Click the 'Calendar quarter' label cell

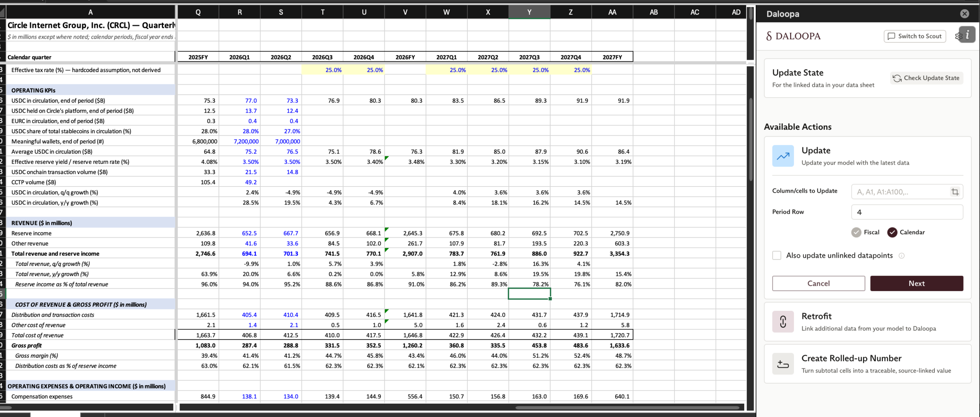29,57
